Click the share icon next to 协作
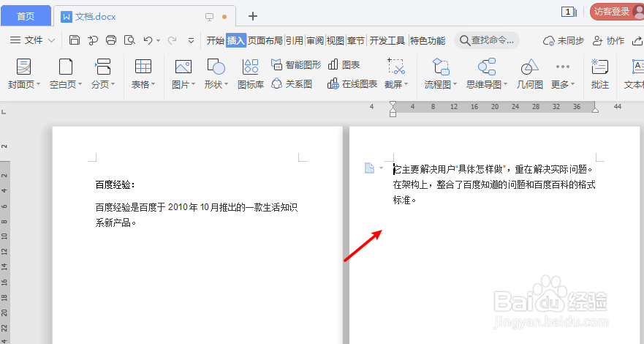Viewport: 644px width, 344px height. coord(637,40)
